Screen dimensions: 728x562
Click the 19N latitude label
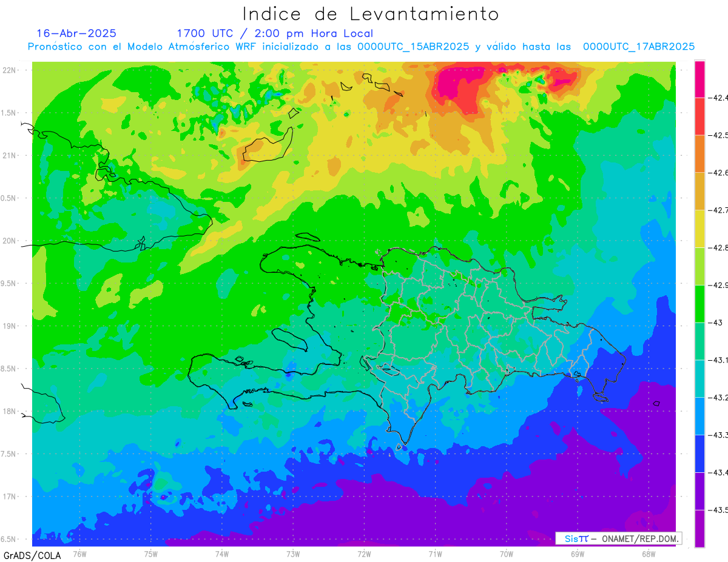click(x=10, y=326)
